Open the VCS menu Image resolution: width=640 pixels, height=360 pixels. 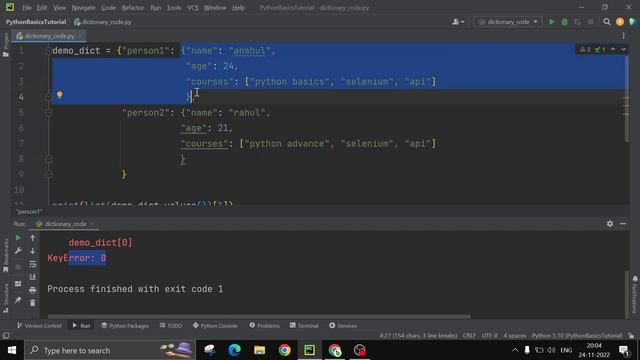[193, 8]
